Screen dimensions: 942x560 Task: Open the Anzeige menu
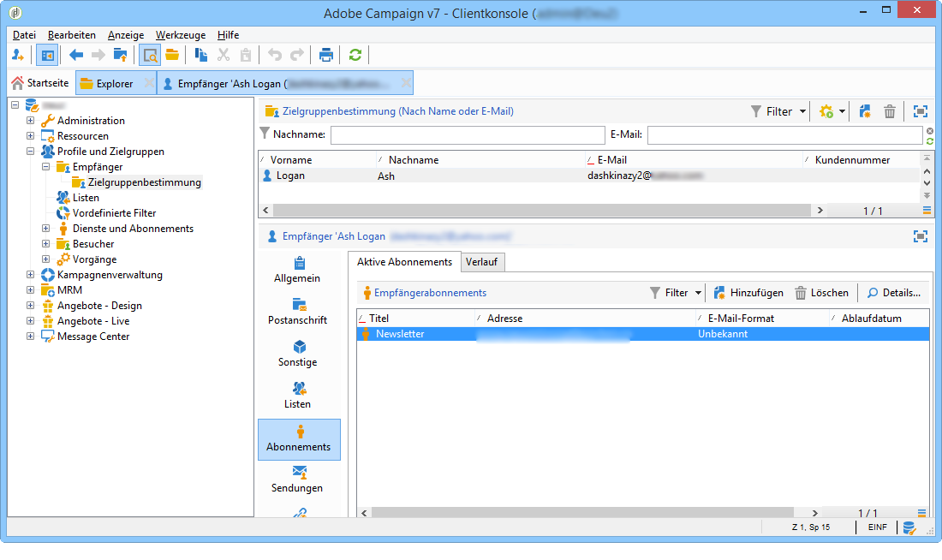click(x=126, y=35)
